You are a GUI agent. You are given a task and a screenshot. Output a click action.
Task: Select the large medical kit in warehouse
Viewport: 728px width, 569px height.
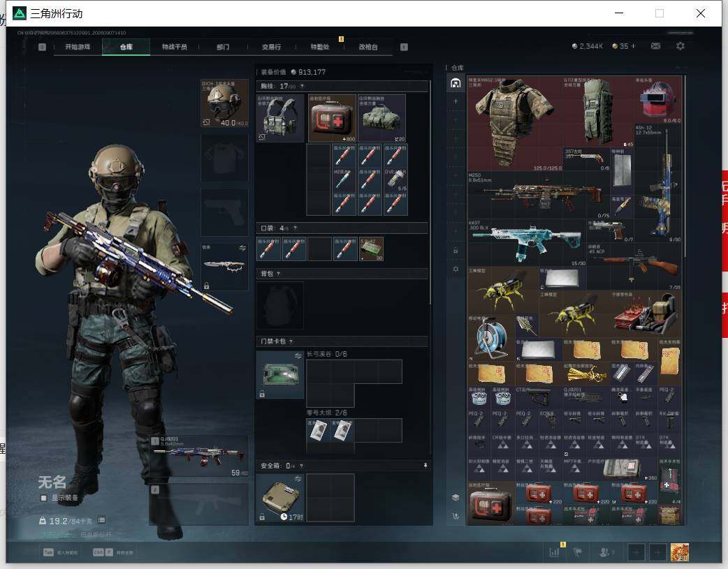pyautogui.click(x=491, y=505)
